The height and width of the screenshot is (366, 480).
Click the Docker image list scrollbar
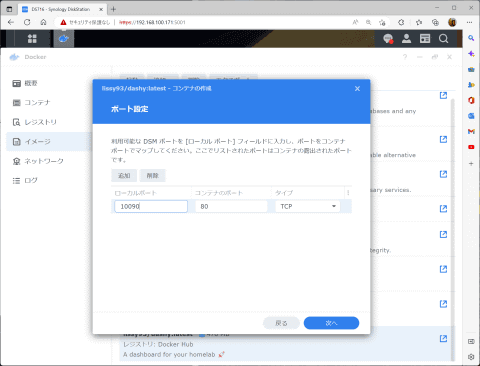(x=453, y=230)
